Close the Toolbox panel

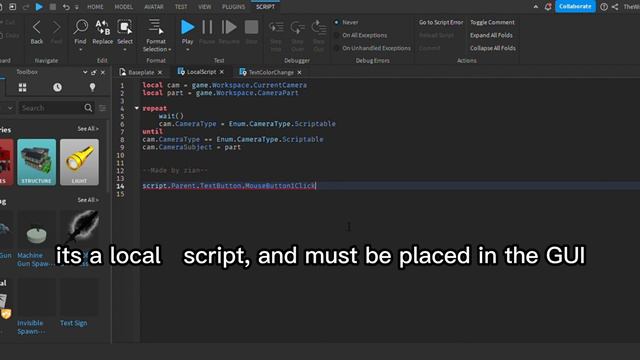(x=103, y=72)
